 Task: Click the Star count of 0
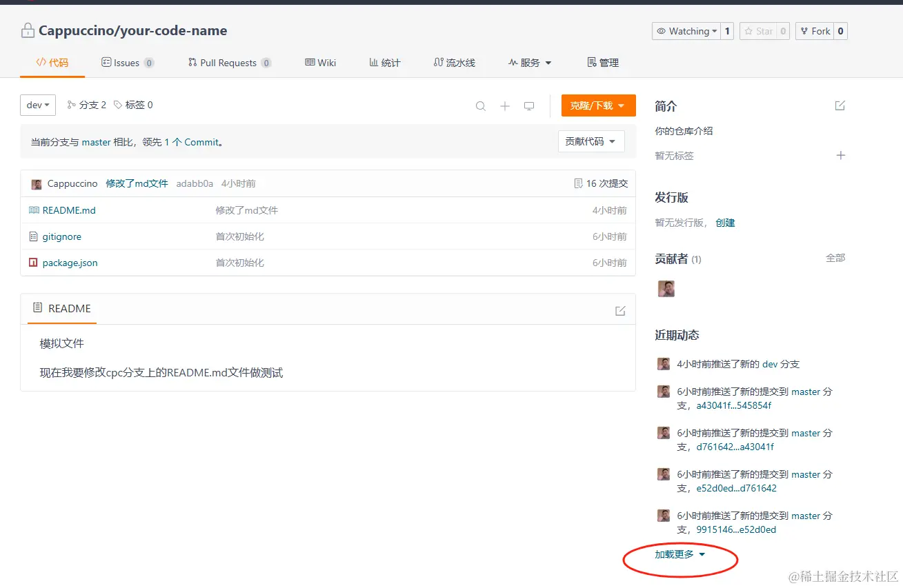783,31
